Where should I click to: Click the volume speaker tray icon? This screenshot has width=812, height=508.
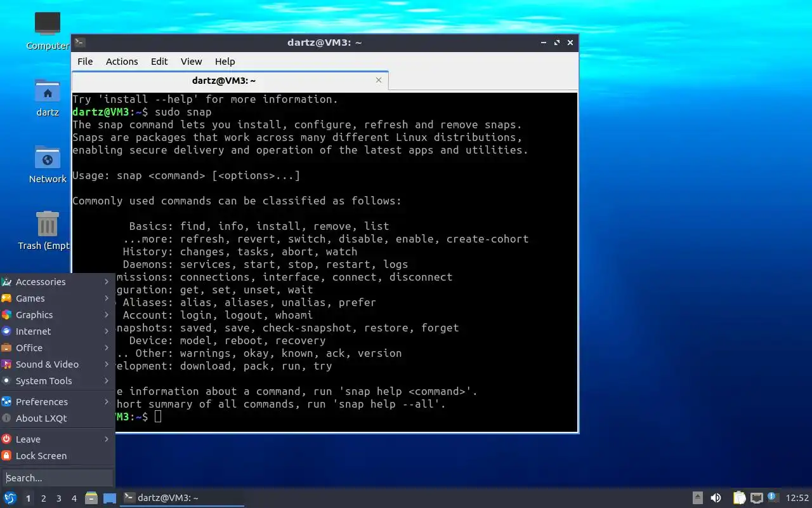(716, 498)
